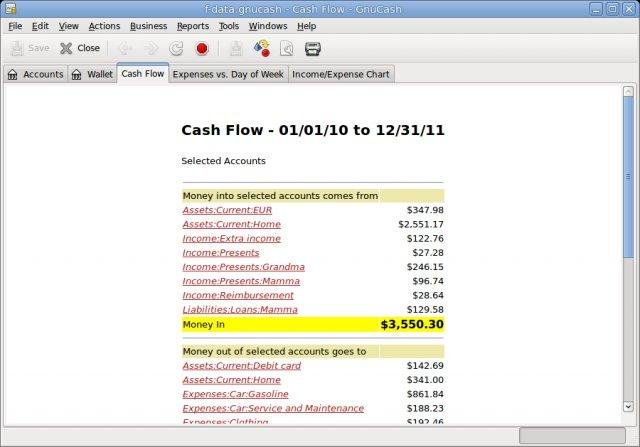Click the print preview page icon

coord(287,48)
